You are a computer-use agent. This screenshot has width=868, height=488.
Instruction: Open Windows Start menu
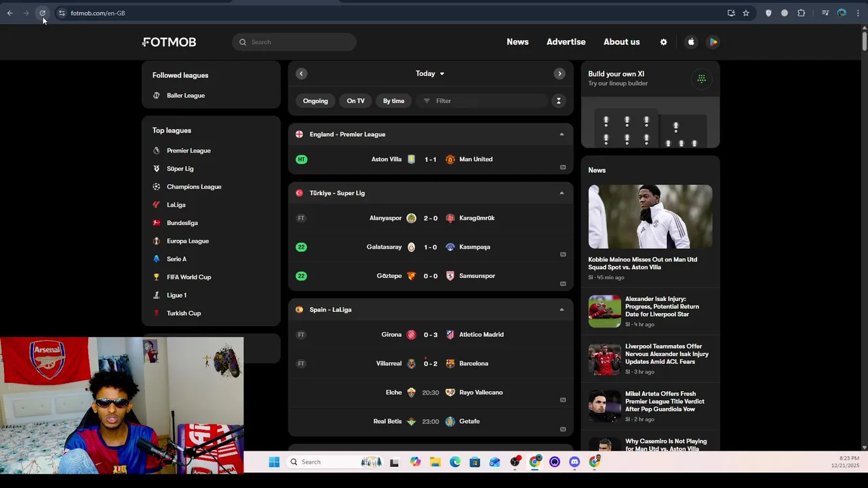pos(274,462)
